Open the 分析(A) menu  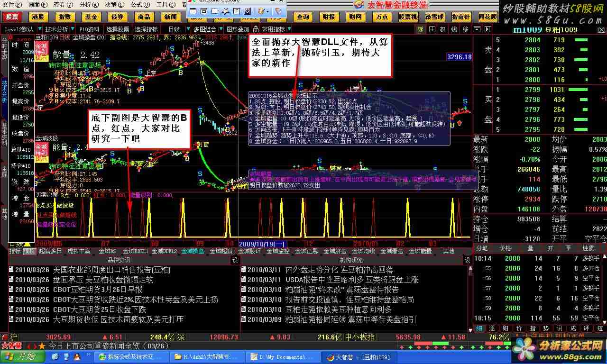[x=89, y=4]
